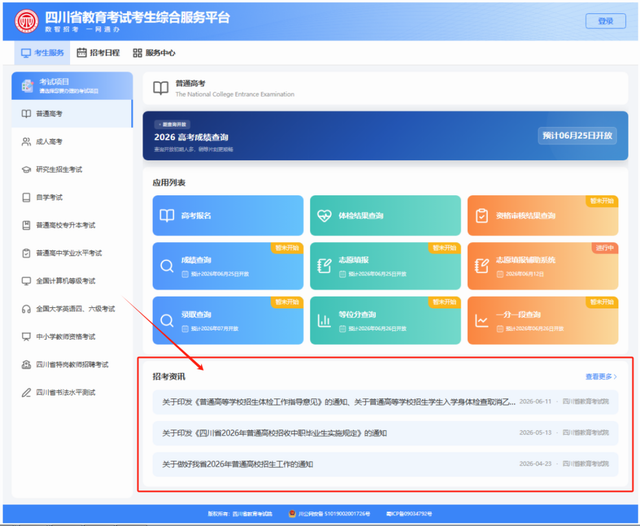Click the open book icon in 普通高考 header
The width and height of the screenshot is (640, 526).
pyautogui.click(x=161, y=88)
